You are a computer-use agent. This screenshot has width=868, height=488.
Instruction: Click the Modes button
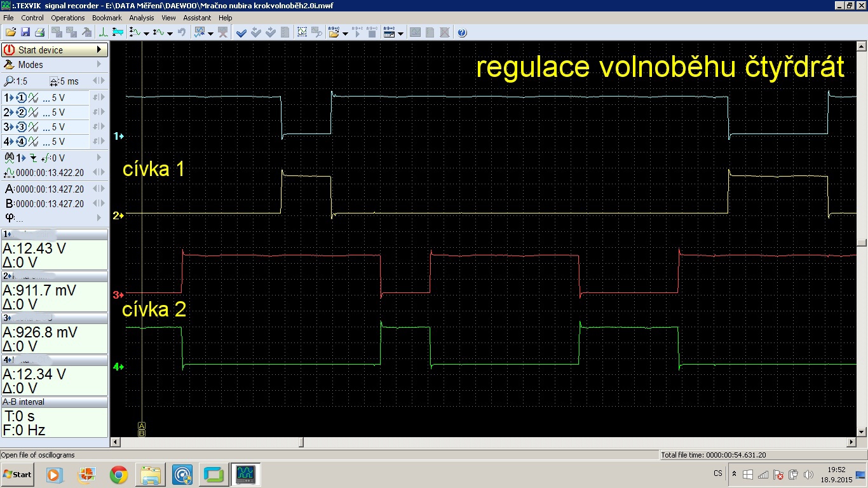tap(54, 64)
